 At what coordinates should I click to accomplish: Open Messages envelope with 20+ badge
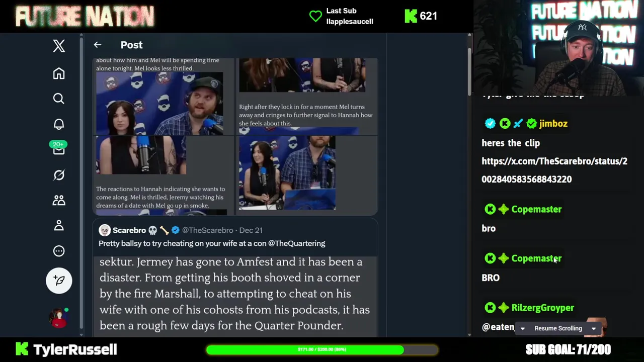coord(59,149)
